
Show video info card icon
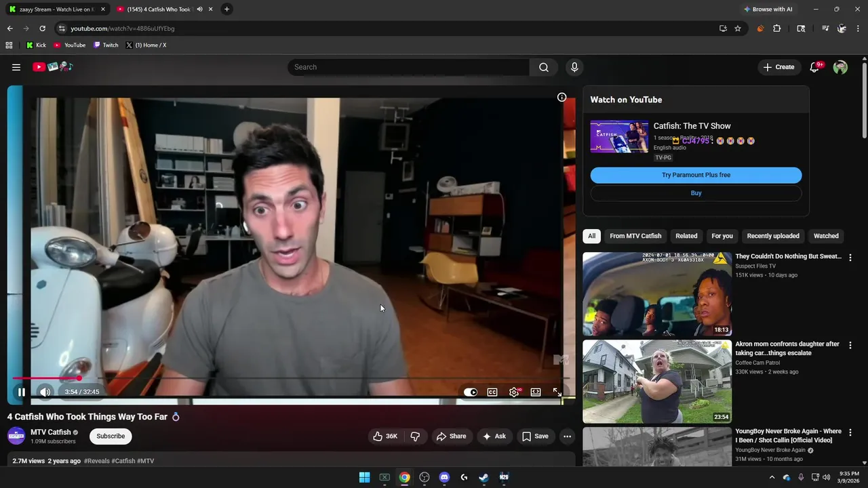point(561,97)
